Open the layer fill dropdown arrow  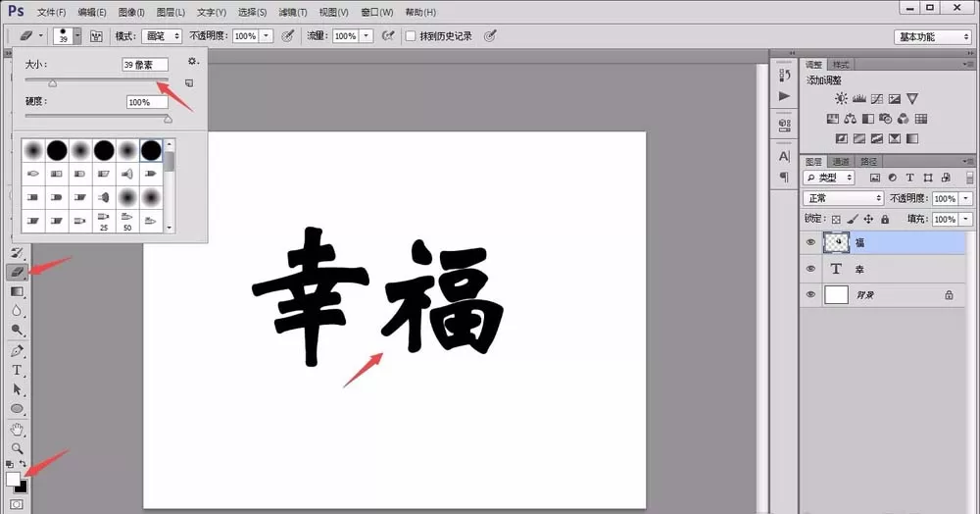[966, 219]
